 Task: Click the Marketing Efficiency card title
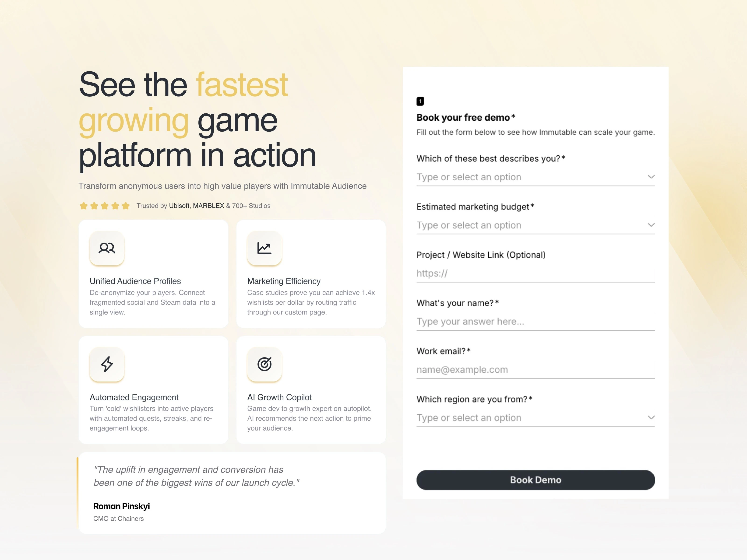tap(284, 281)
